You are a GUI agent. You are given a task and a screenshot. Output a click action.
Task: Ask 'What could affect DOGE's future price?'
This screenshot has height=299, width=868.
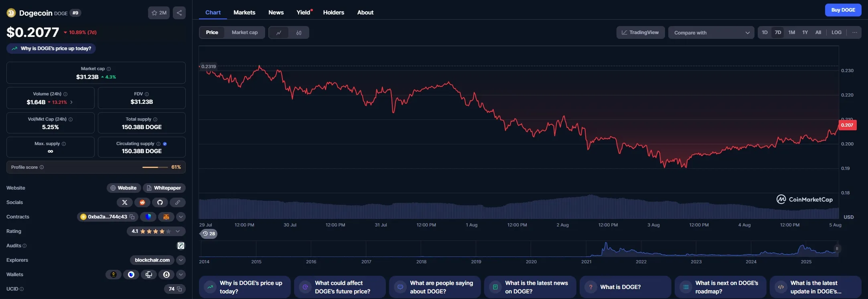(x=340, y=287)
